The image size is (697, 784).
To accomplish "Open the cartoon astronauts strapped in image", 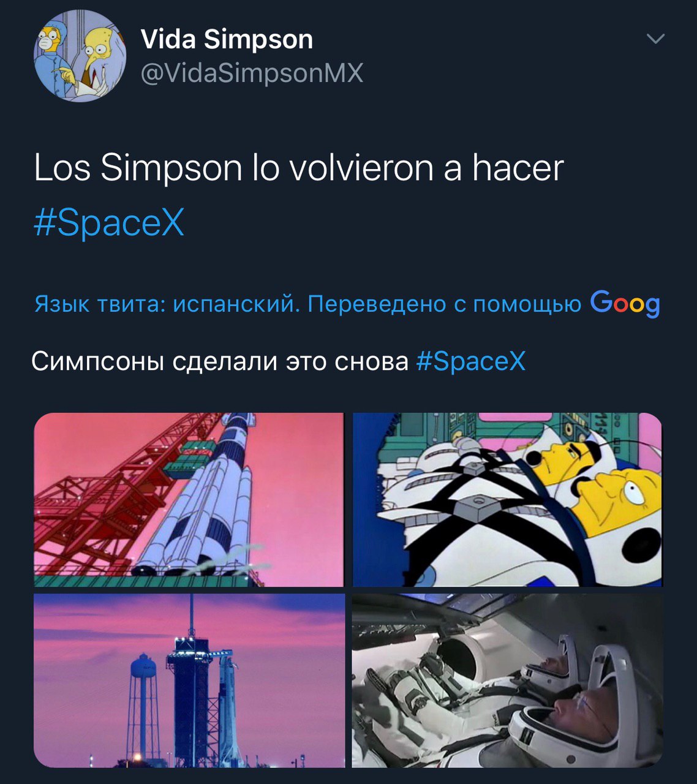I will click(x=508, y=500).
